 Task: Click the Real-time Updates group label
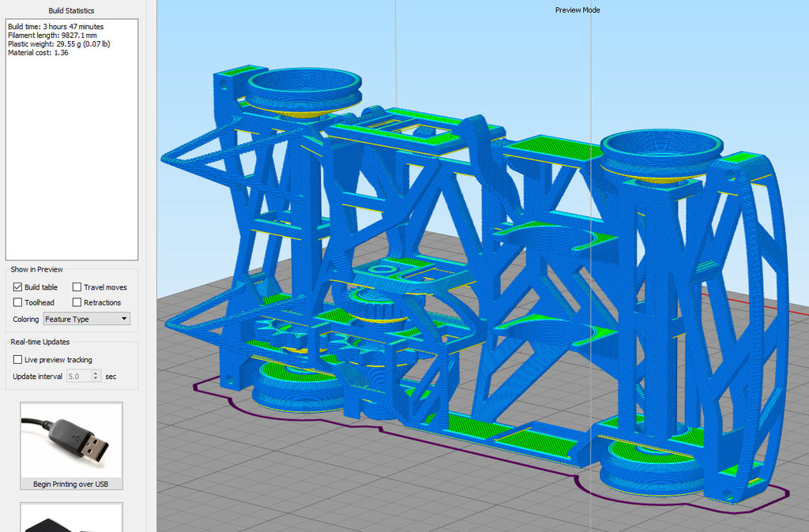(x=40, y=342)
